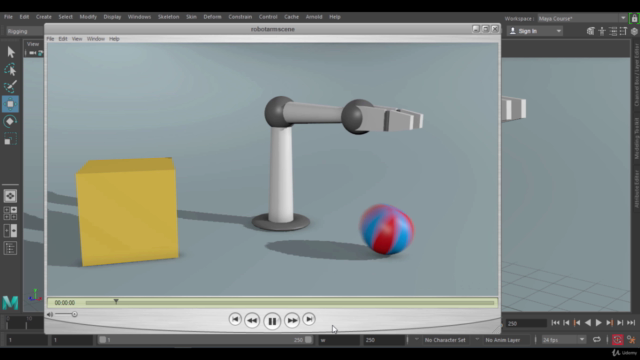640x360 pixels.
Task: Open the Deform menu
Action: [212, 17]
